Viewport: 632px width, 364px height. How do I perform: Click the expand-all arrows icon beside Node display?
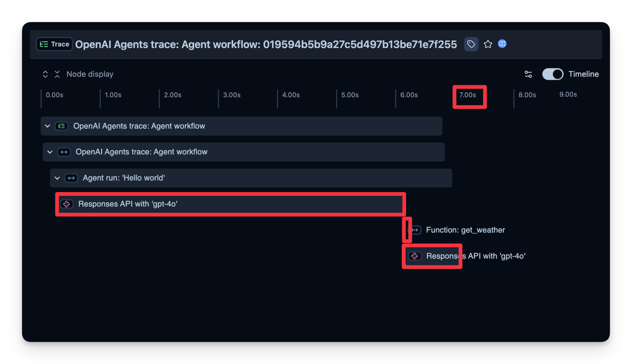[45, 74]
